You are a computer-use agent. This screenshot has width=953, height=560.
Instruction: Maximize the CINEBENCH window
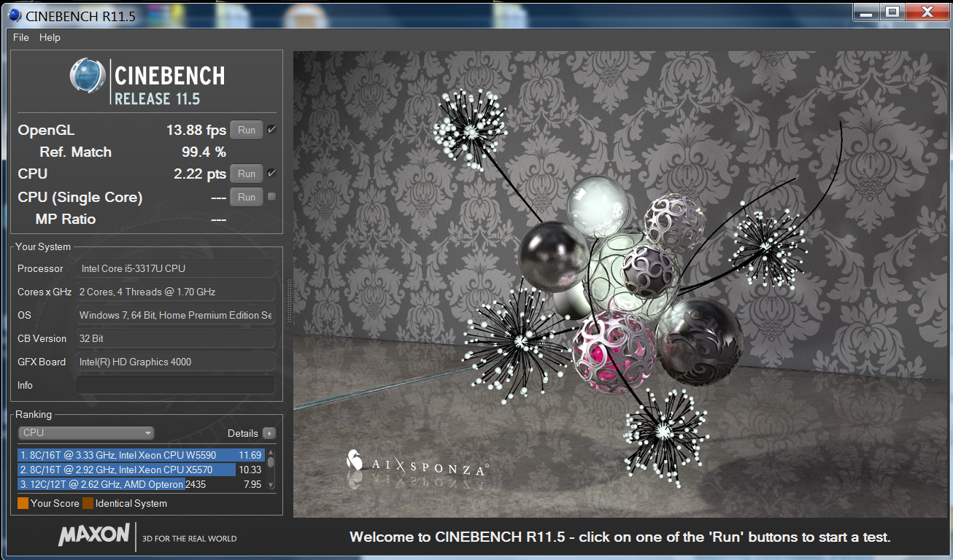click(x=892, y=12)
